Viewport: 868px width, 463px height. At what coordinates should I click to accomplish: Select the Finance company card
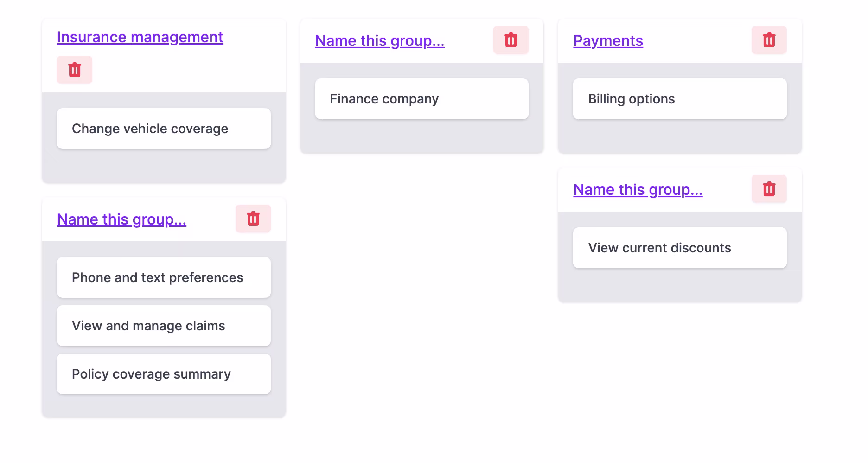[421, 99]
